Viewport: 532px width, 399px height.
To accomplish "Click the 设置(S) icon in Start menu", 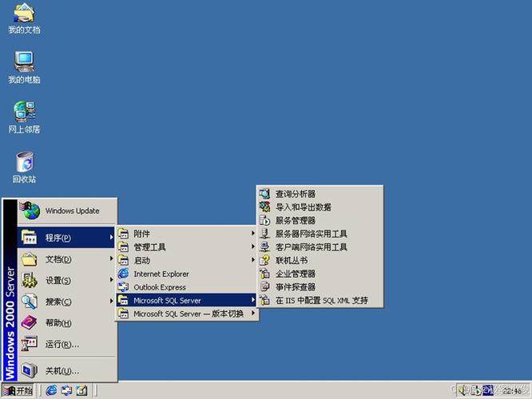I will click(30, 280).
